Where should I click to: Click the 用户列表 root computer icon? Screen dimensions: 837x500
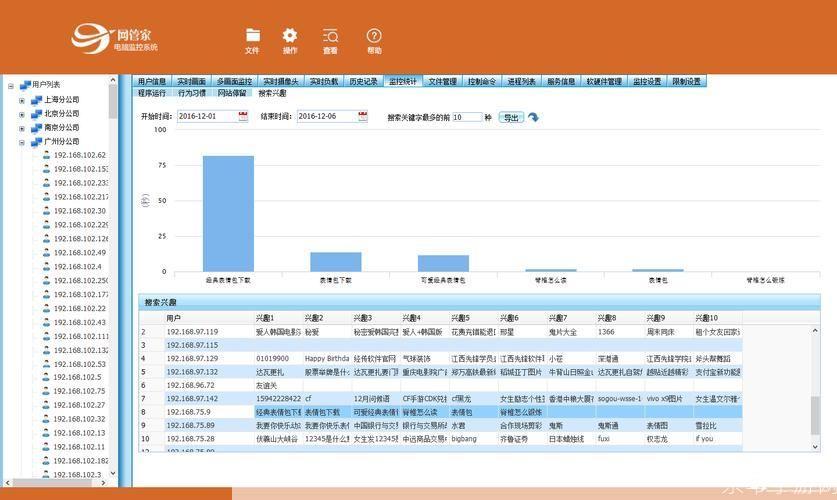25,85
